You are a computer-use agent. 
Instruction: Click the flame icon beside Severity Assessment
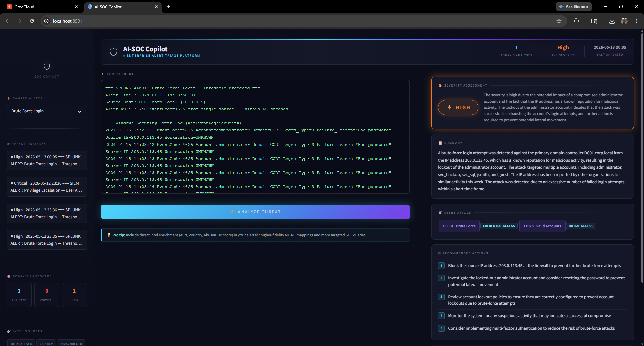tap(440, 85)
